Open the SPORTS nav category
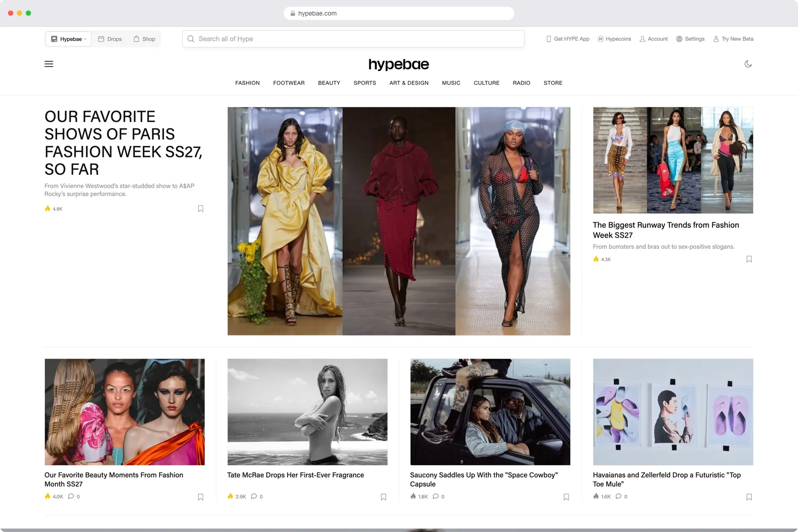The height and width of the screenshot is (532, 798). click(365, 83)
